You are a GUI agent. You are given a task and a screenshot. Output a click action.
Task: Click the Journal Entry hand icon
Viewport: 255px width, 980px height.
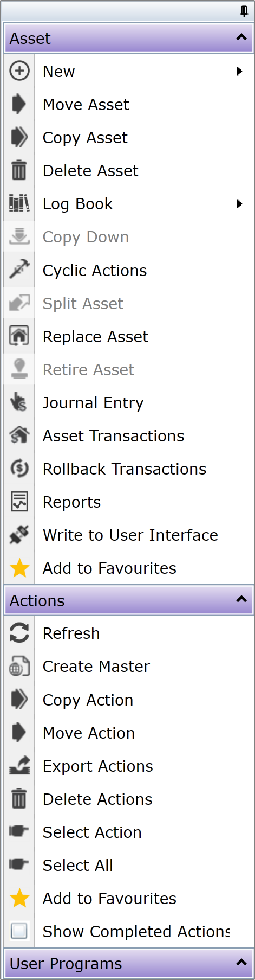click(x=19, y=402)
